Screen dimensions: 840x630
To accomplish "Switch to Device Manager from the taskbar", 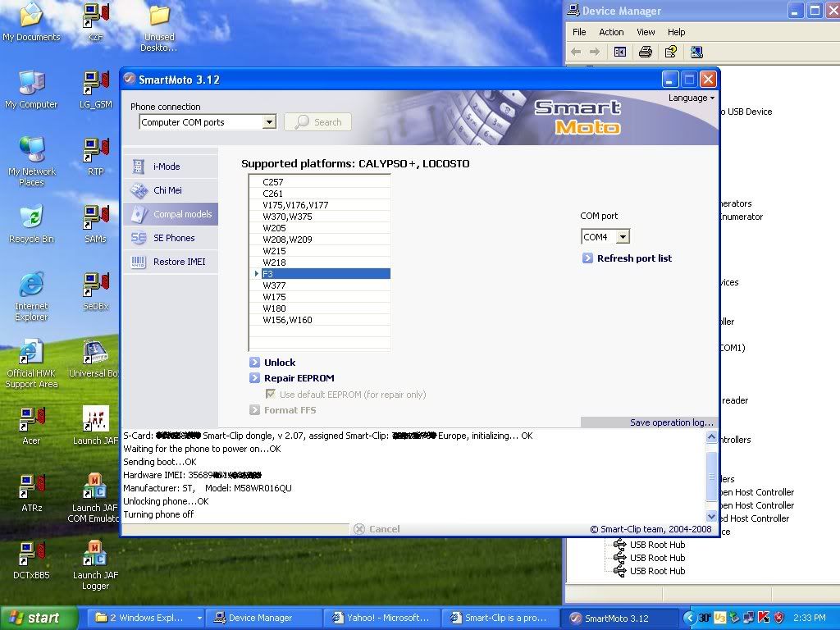I will coord(263,618).
